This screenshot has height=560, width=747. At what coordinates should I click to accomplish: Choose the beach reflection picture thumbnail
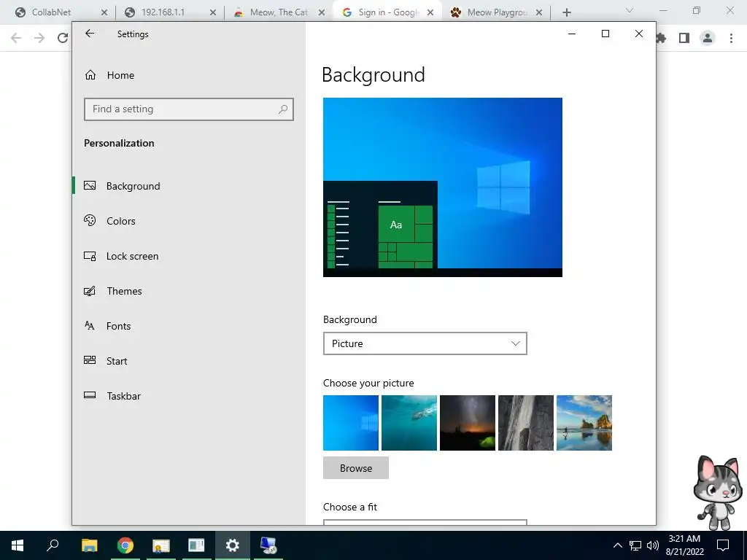(x=584, y=423)
